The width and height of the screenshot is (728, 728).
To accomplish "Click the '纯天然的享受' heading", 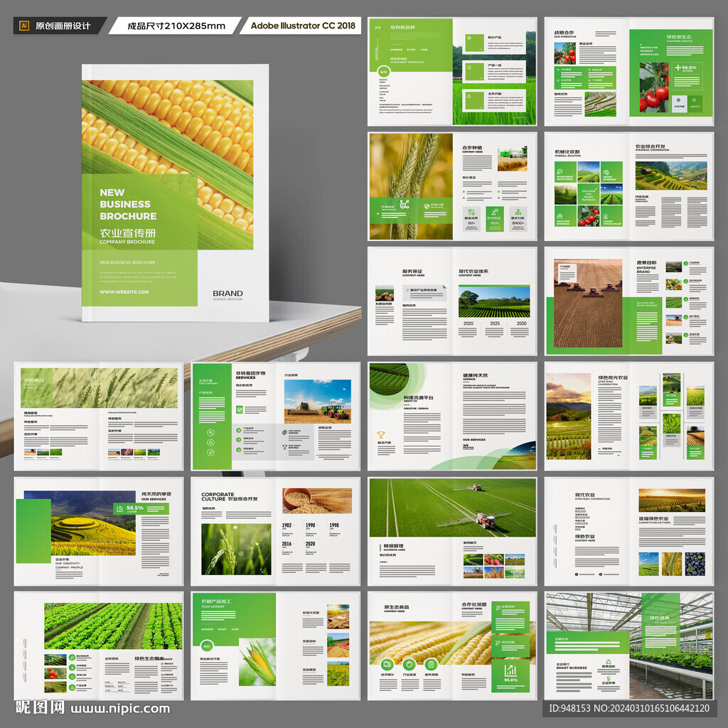I will [x=156, y=493].
